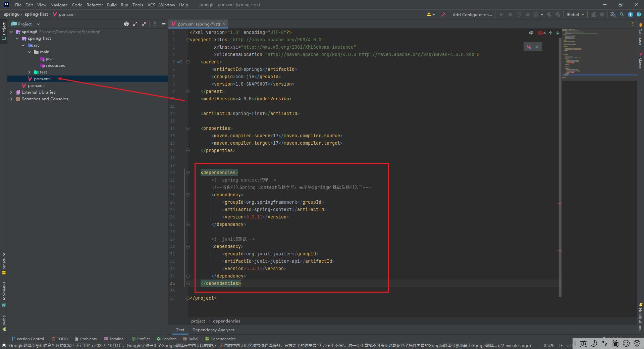Open the JRebel dropdown in toolbar

(x=575, y=14)
